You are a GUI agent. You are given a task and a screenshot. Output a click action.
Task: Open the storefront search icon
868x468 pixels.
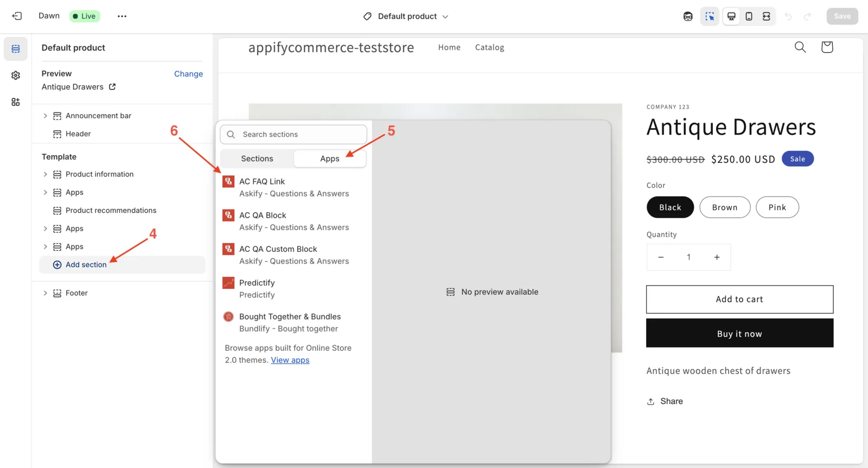800,47
